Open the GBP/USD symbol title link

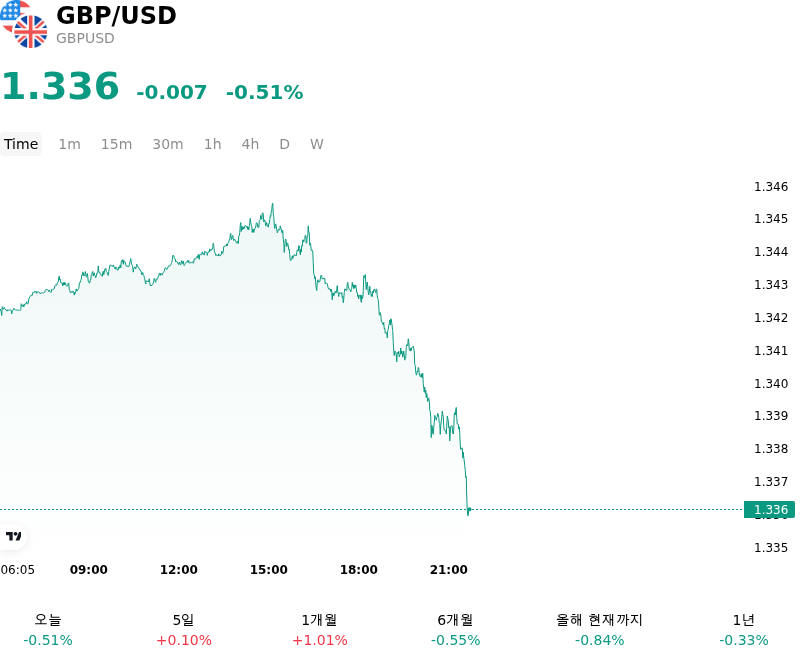pyautogui.click(x=116, y=15)
